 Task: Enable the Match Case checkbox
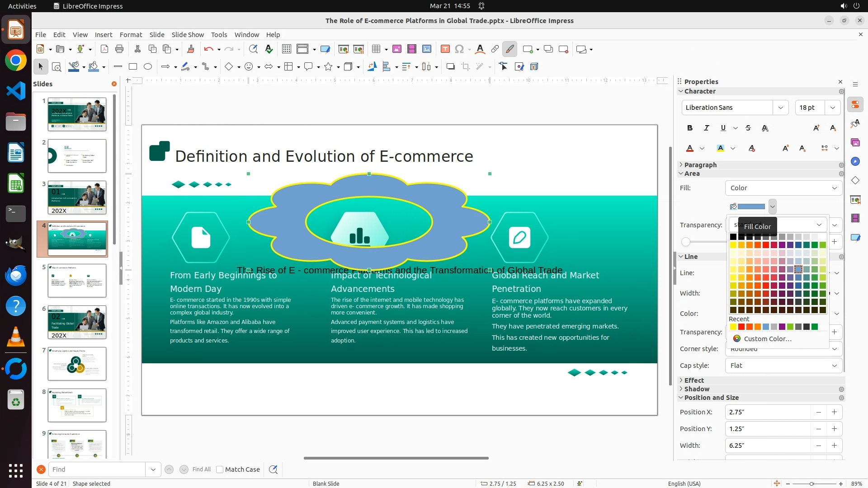[220, 469]
